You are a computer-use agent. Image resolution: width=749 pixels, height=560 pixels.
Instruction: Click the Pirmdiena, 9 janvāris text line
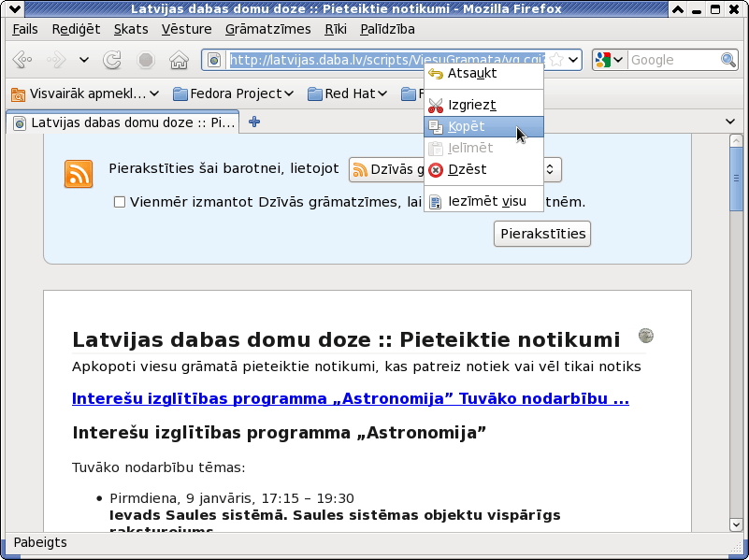pos(232,498)
